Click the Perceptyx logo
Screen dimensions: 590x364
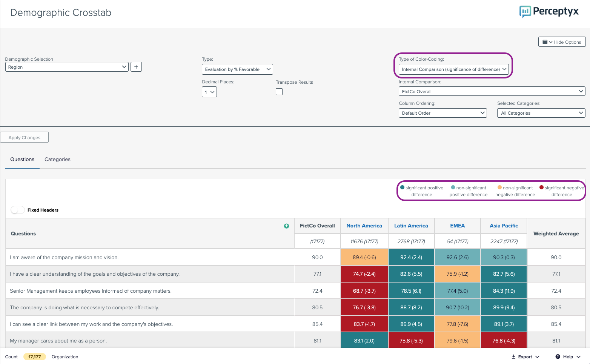tap(549, 12)
